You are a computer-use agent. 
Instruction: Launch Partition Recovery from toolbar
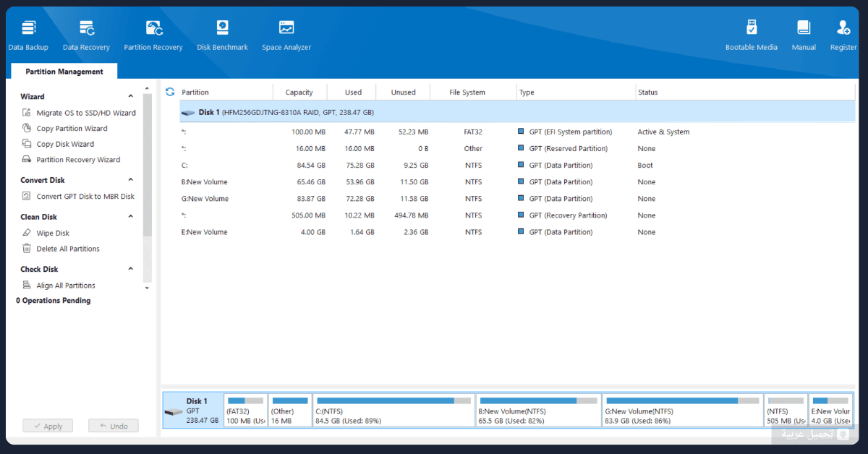[153, 36]
